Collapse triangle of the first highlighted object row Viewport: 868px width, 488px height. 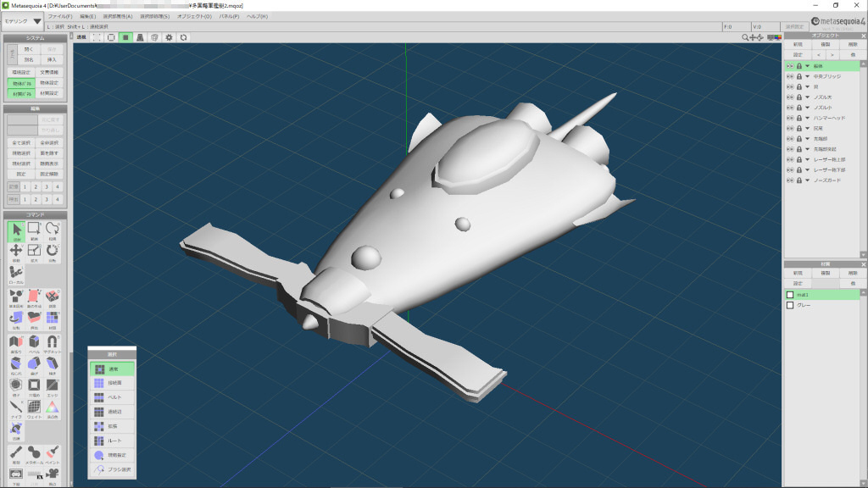[807, 66]
